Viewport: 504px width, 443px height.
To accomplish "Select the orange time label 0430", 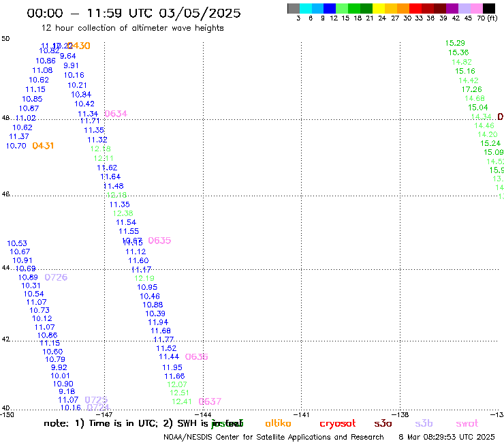I will coord(79,46).
